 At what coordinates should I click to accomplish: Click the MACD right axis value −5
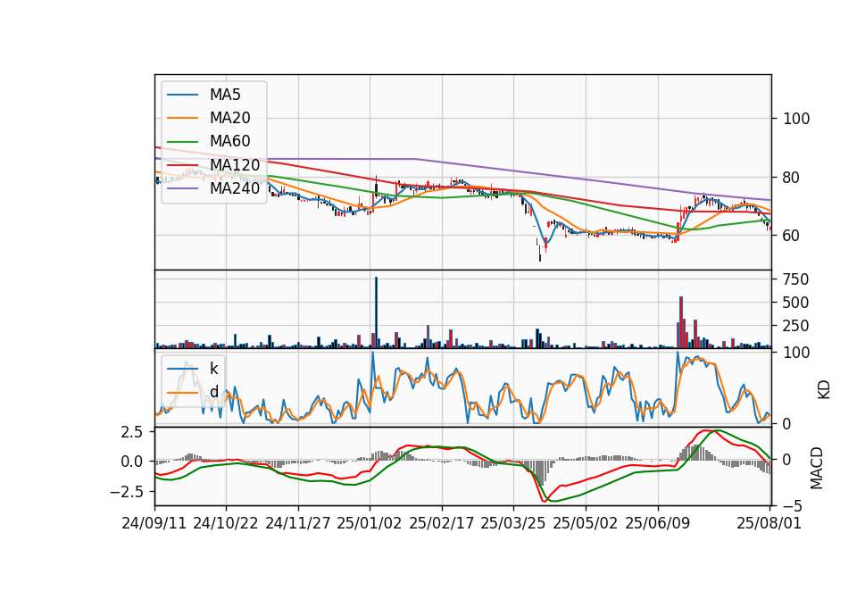(x=792, y=506)
